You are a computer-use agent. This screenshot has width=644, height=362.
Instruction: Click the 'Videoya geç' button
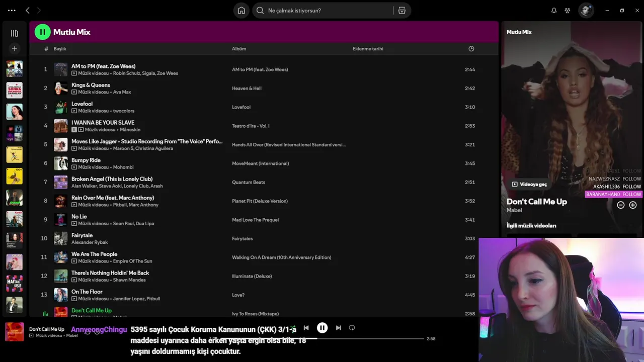[x=529, y=184]
